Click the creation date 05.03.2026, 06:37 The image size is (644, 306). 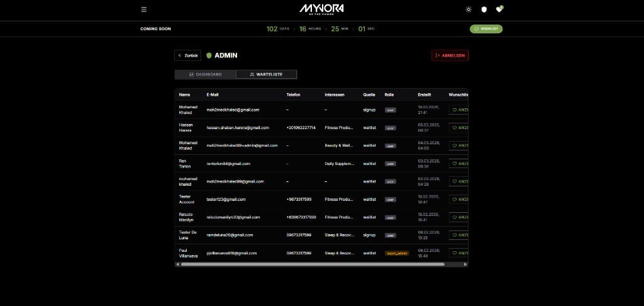[x=429, y=127]
